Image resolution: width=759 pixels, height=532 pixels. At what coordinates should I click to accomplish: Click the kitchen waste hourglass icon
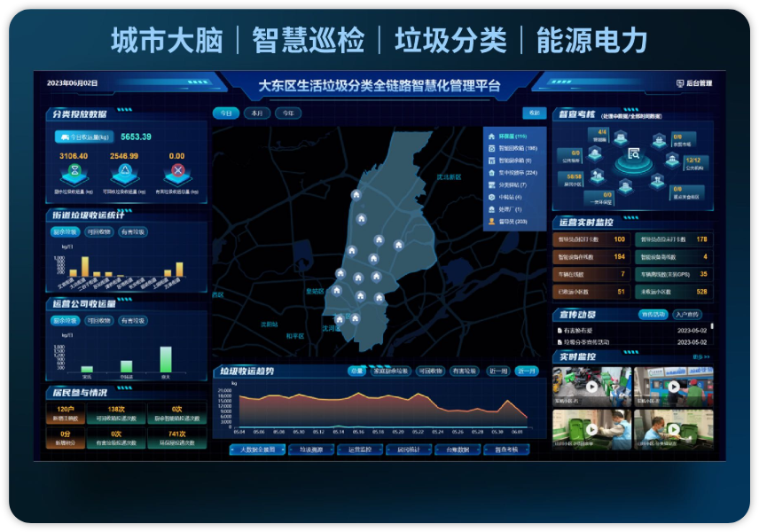tap(74, 170)
